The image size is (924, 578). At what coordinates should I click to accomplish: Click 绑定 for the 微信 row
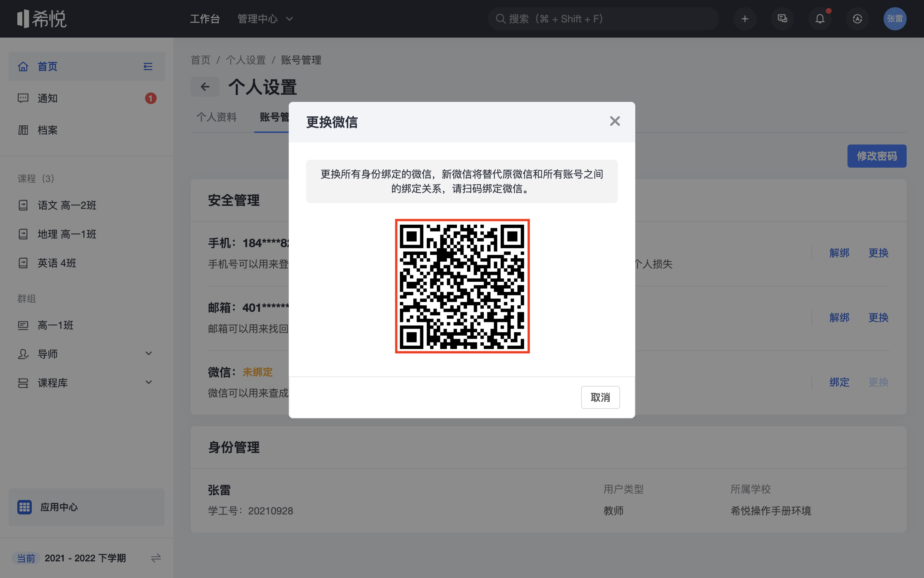tap(839, 382)
